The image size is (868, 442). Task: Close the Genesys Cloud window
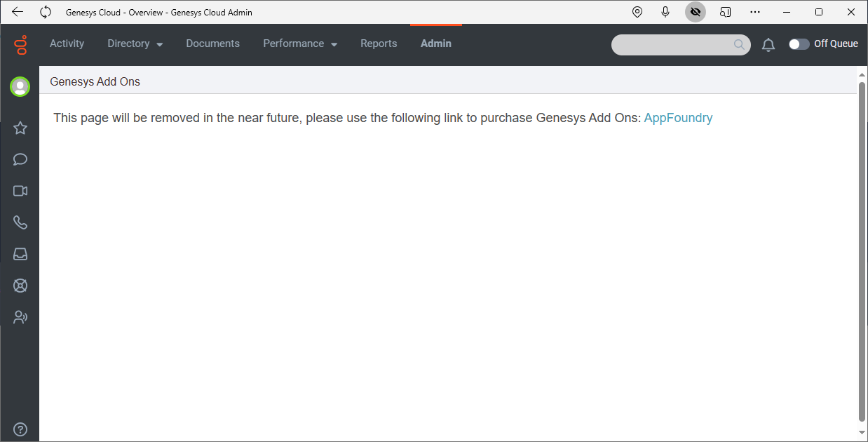point(851,12)
